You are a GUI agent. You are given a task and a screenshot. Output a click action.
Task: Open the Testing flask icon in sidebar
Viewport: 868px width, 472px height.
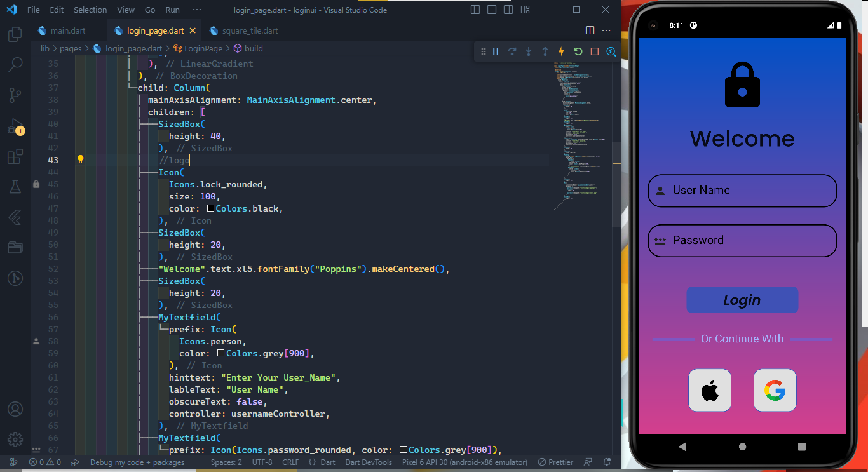pyautogui.click(x=15, y=187)
